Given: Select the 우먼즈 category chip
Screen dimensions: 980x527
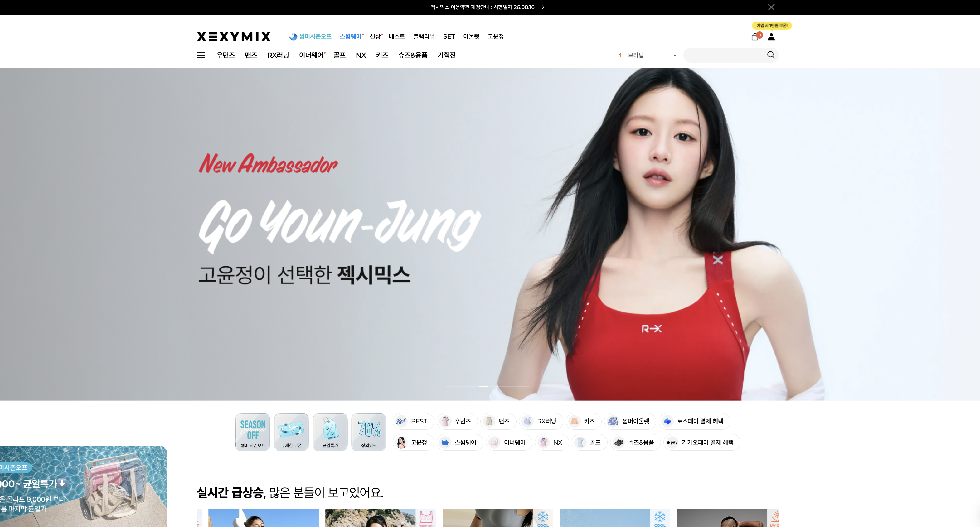Looking at the screenshot, I should click(x=457, y=421).
